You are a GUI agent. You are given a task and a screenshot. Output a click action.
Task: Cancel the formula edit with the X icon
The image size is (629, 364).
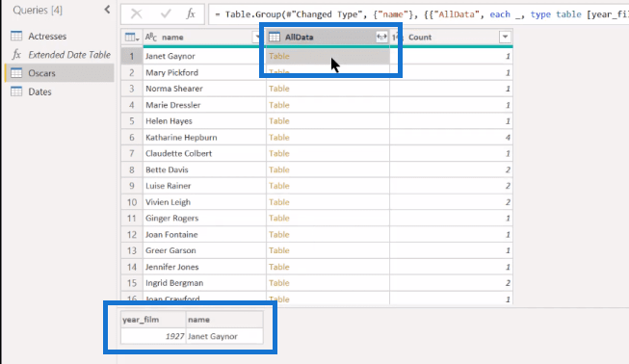coord(137,14)
